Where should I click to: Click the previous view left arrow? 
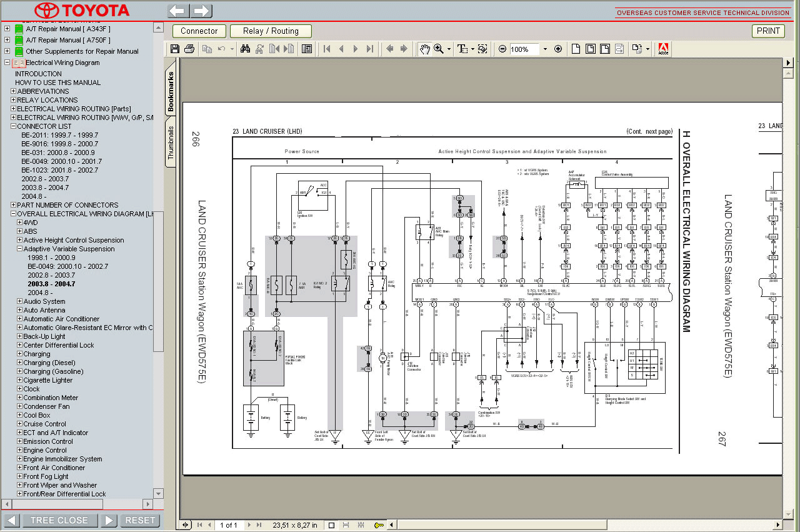[x=390, y=49]
